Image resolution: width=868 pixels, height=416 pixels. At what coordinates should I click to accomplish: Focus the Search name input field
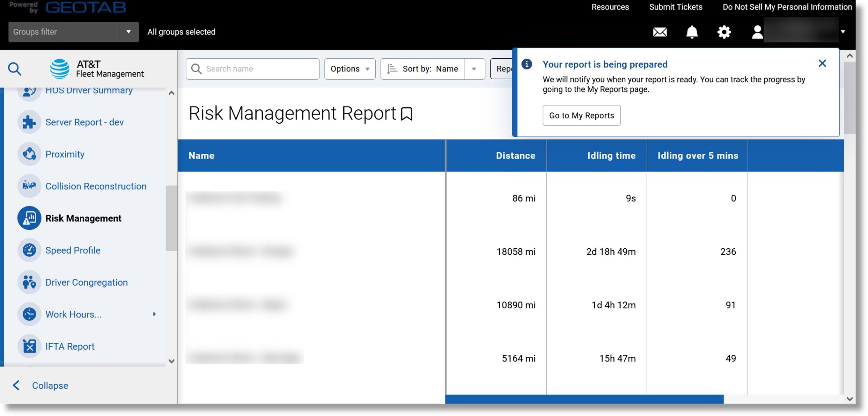[x=253, y=69]
